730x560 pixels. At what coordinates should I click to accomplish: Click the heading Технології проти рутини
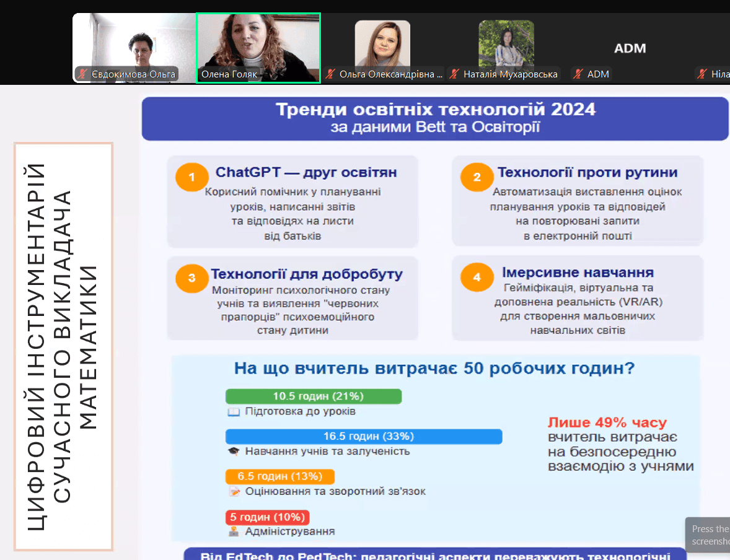(587, 172)
